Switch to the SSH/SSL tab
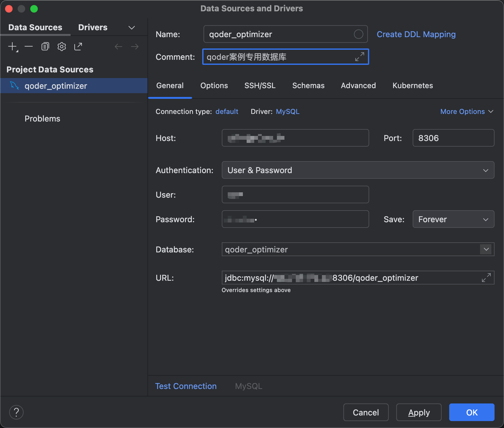This screenshot has height=428, width=504. pyautogui.click(x=260, y=86)
